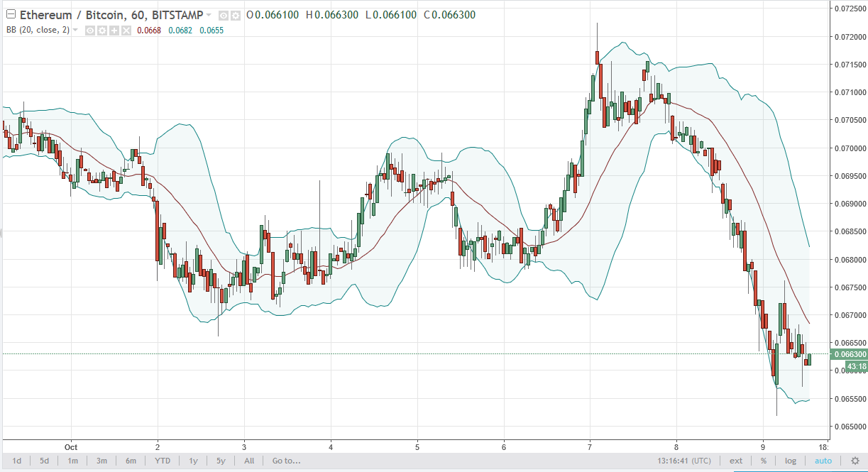The height and width of the screenshot is (472, 868).
Task: Enable percentage scale with % button
Action: tap(764, 461)
